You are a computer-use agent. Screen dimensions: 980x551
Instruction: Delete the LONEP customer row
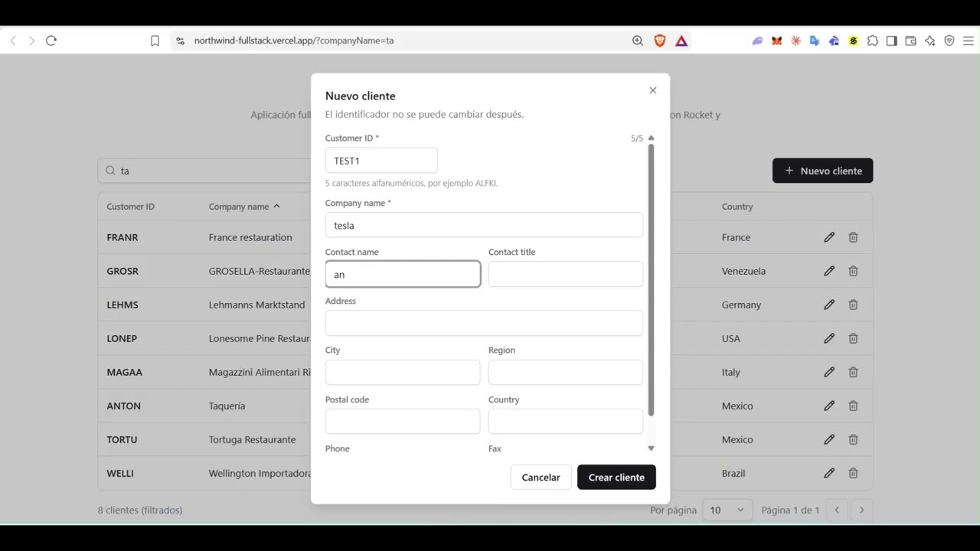(853, 338)
